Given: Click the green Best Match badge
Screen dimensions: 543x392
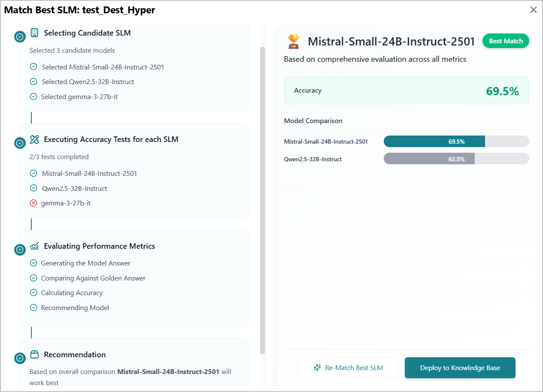Looking at the screenshot, I should point(506,41).
